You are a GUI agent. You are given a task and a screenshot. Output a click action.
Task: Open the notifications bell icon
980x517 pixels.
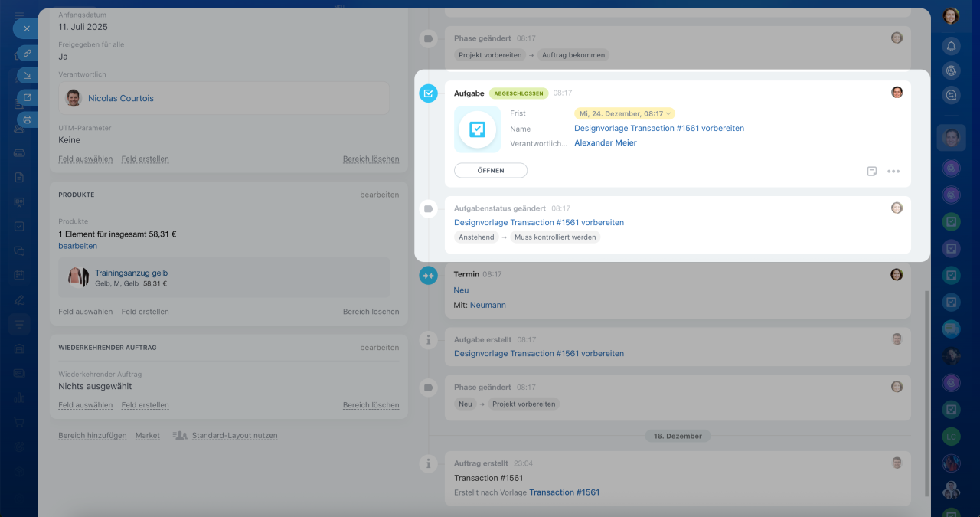click(x=951, y=46)
